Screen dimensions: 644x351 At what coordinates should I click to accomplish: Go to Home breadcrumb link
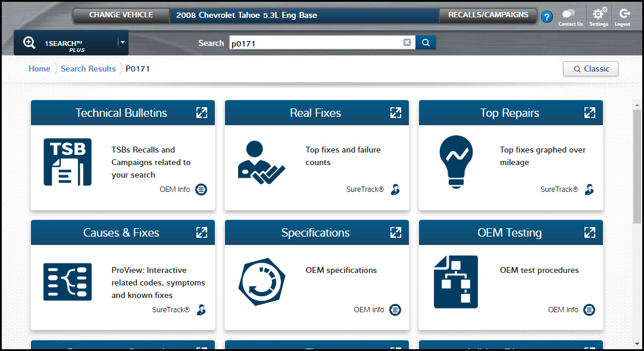(x=39, y=69)
